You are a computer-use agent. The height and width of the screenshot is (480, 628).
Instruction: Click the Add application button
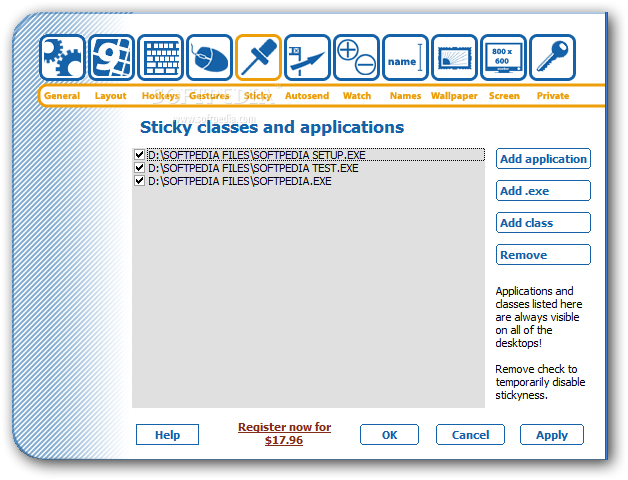tap(543, 159)
